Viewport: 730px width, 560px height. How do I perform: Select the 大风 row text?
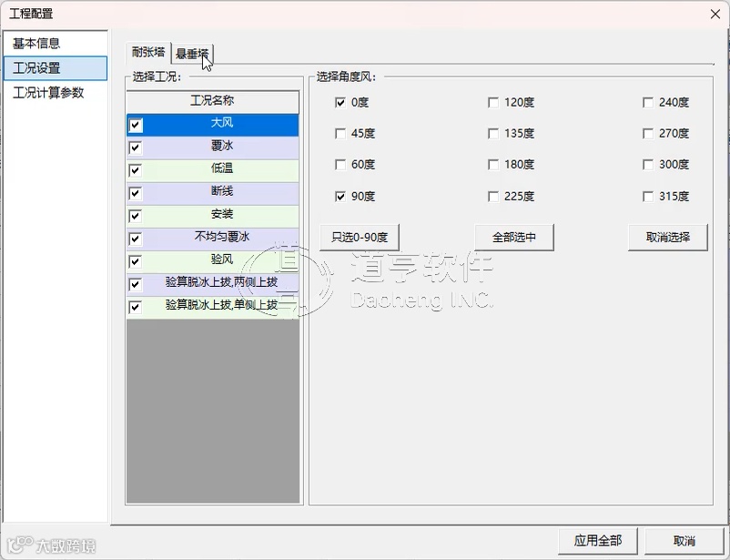pyautogui.click(x=221, y=123)
